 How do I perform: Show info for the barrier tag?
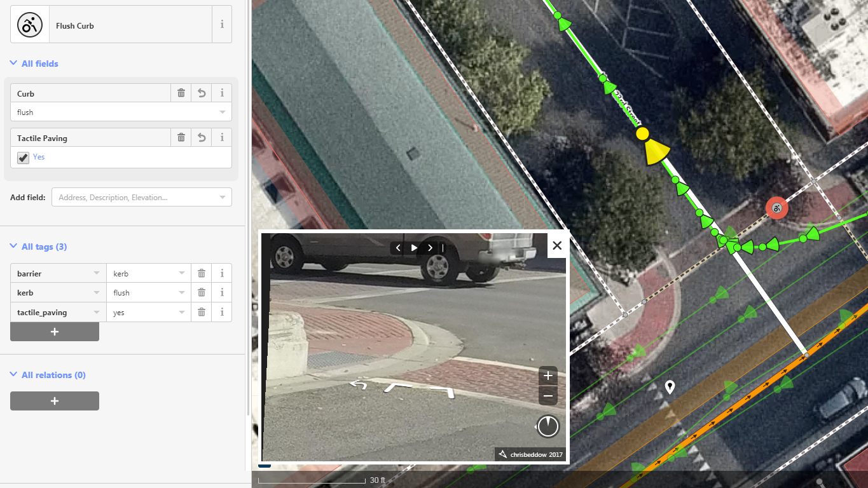pyautogui.click(x=222, y=273)
